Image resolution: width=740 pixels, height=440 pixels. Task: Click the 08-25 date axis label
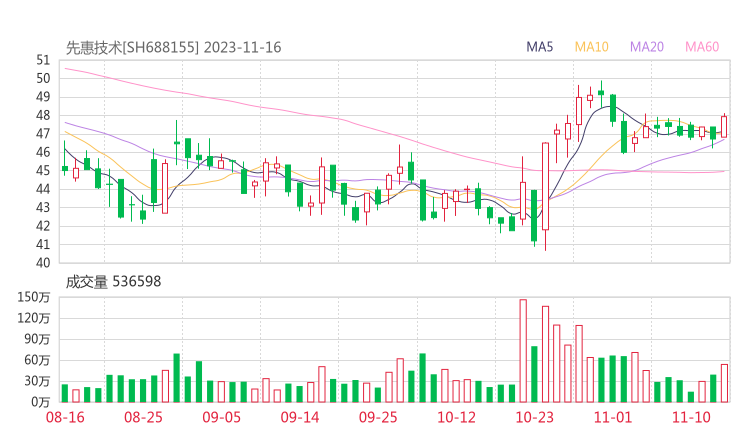[x=143, y=417]
